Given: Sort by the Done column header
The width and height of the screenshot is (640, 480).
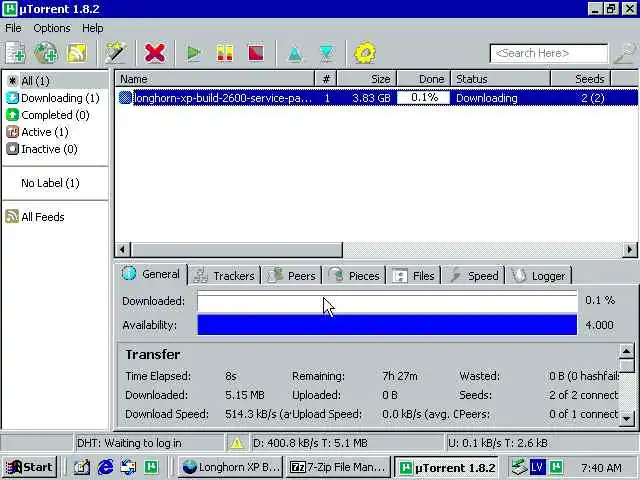Looking at the screenshot, I should tap(424, 79).
